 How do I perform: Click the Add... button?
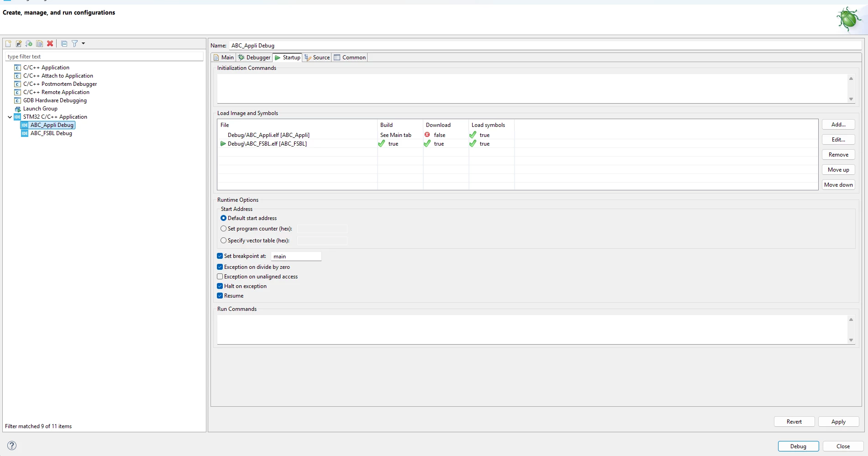point(838,125)
